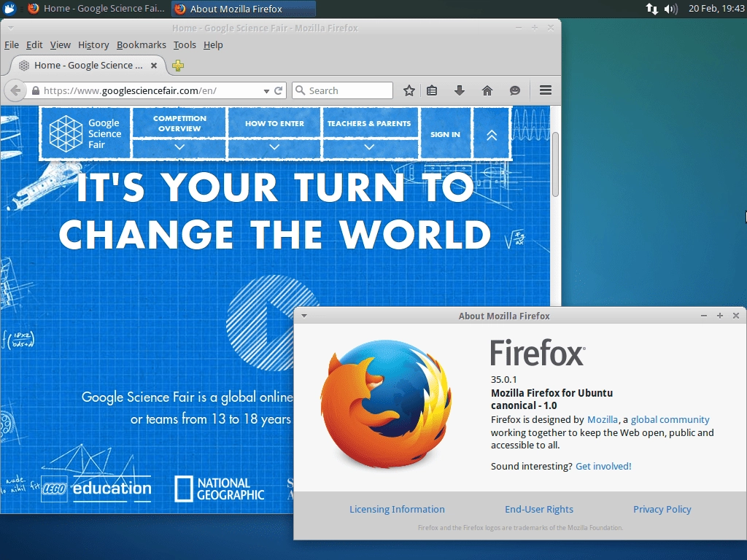
Task: Click the Get involved! link
Action: [x=603, y=466]
